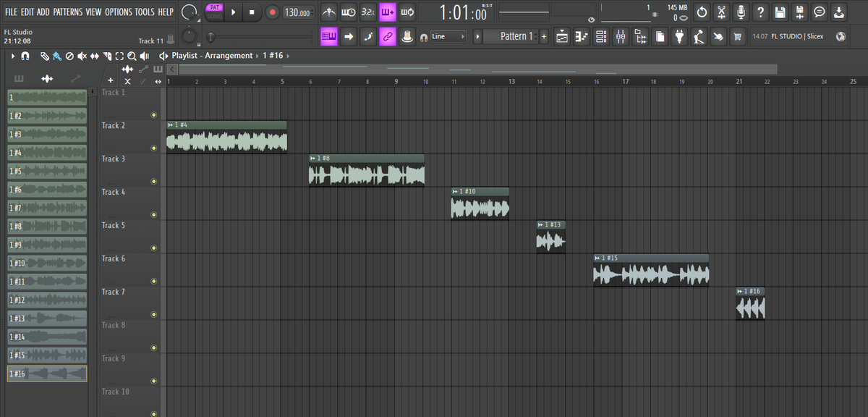Toggle loop recording button
This screenshot has width=868, height=417.
(x=407, y=12)
